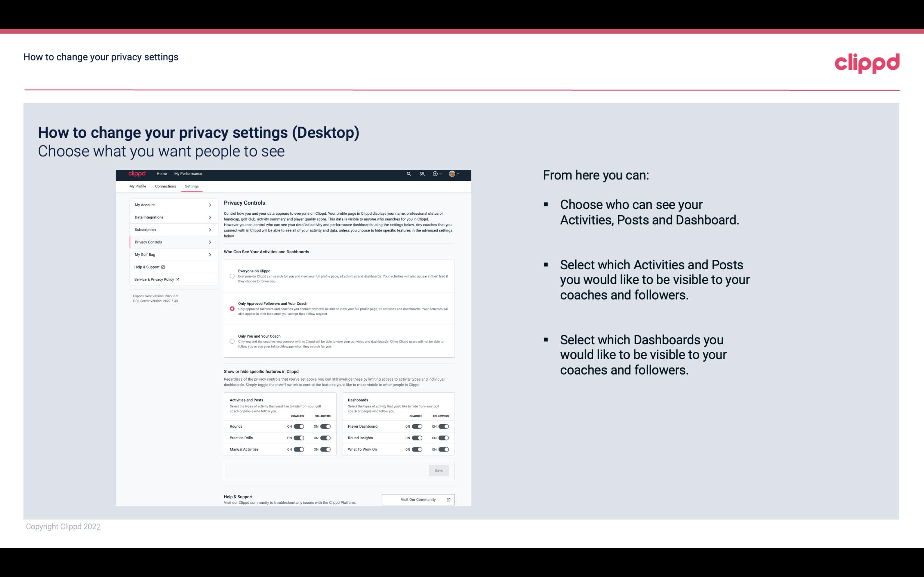Select Only Approved Followers radio button

pyautogui.click(x=232, y=308)
